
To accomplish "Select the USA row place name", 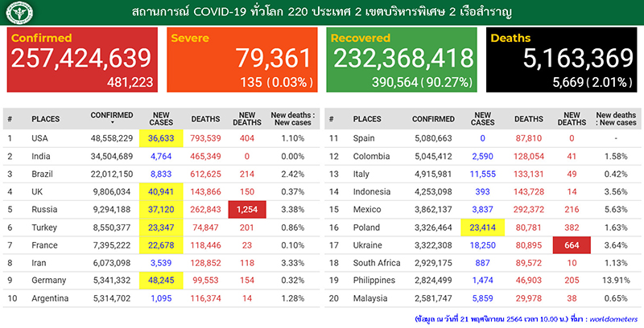I will click(41, 138).
